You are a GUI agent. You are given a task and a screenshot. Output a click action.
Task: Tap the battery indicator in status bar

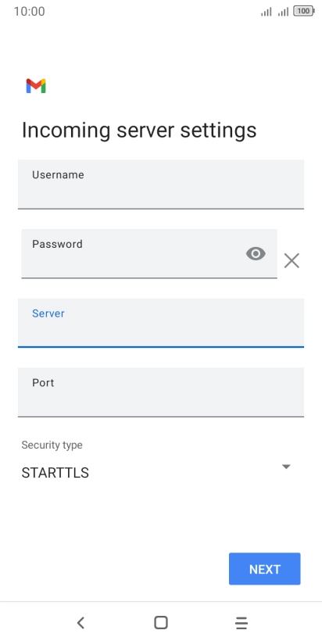click(x=304, y=12)
